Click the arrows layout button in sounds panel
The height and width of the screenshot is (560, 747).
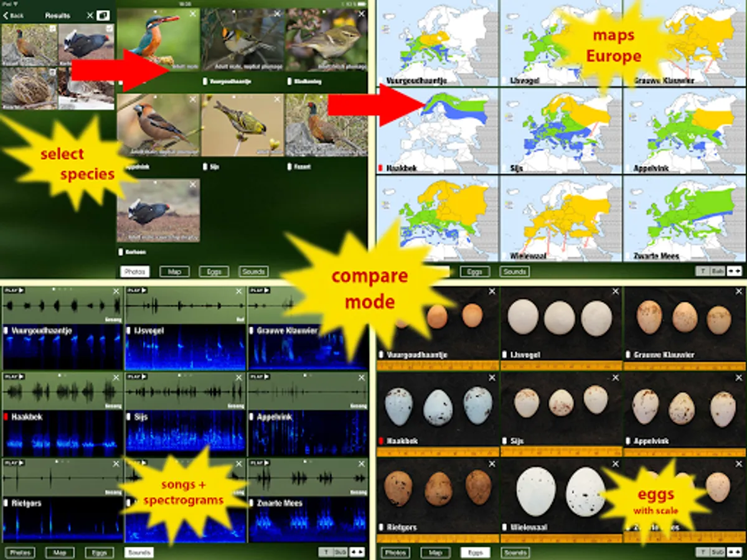tap(357, 552)
